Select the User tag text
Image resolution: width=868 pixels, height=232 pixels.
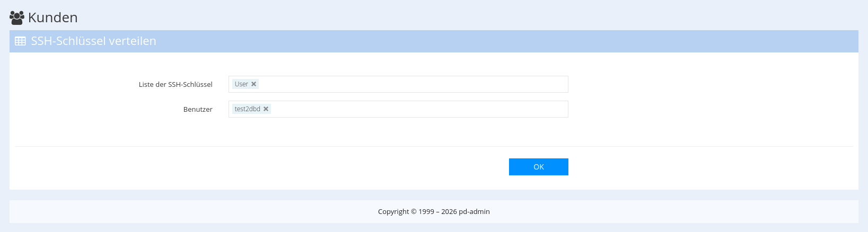pos(241,84)
